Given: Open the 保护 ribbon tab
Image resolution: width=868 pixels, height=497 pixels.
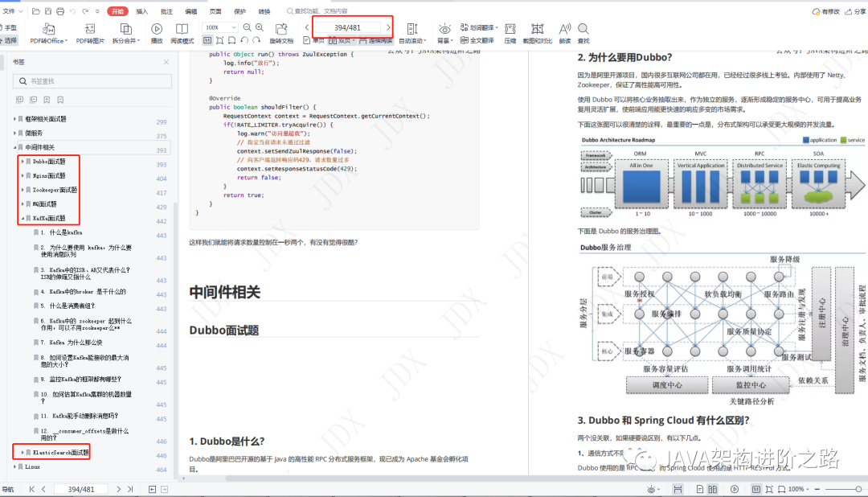Looking at the screenshot, I should click(x=240, y=11).
